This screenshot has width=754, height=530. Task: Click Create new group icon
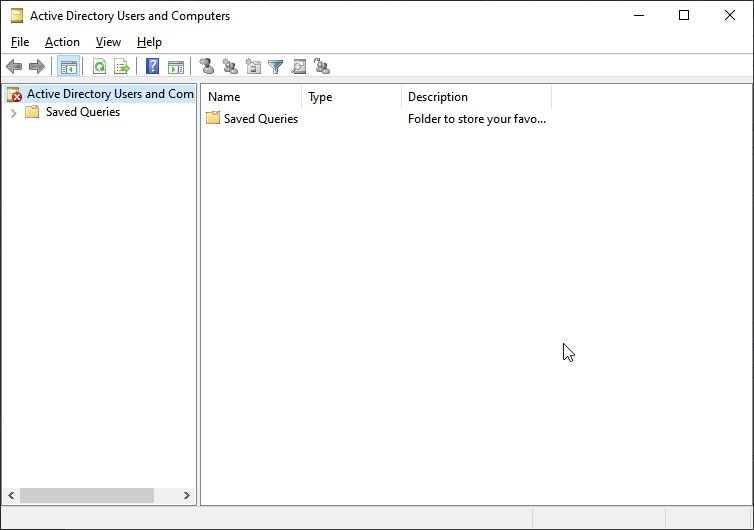pos(230,66)
